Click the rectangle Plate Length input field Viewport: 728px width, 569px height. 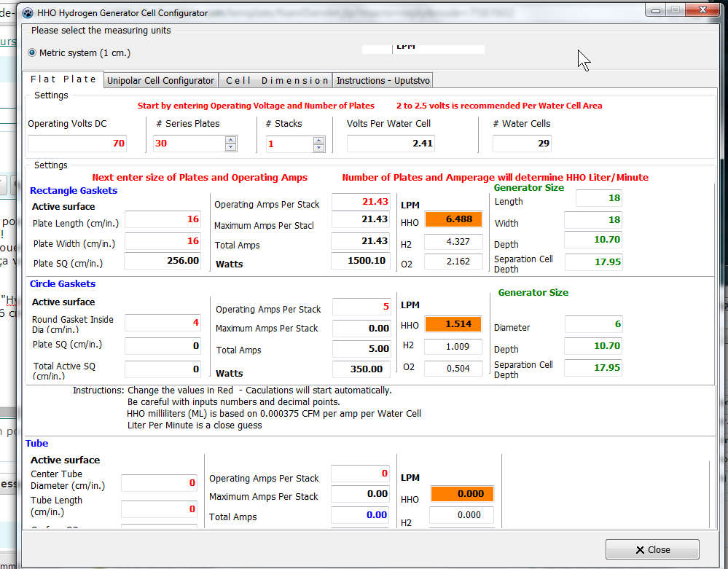tap(162, 219)
